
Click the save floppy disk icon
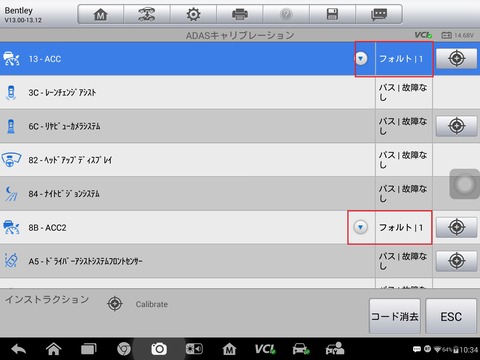[332, 14]
